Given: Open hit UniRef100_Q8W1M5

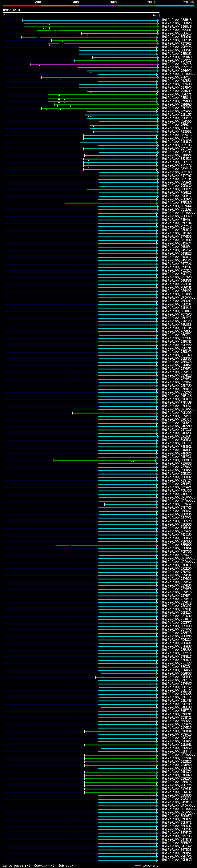Looking at the screenshot, I should pos(177,40).
